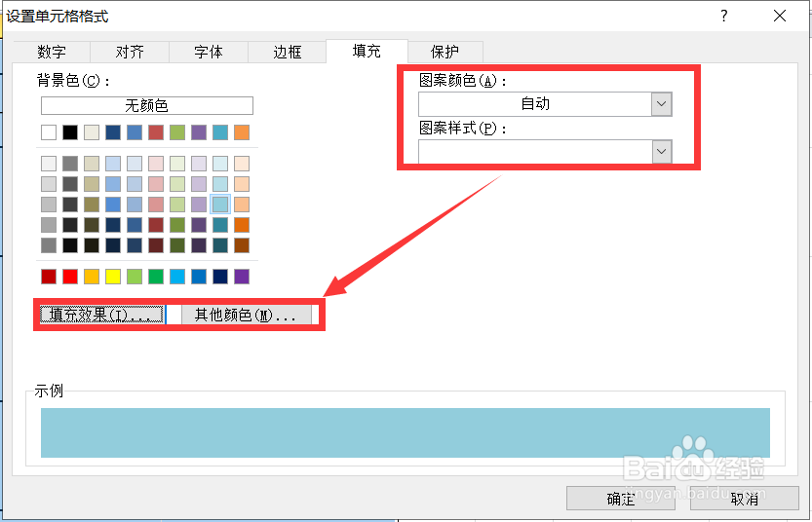Switch to the 保护 tab
This screenshot has width=812, height=522.
click(x=445, y=52)
